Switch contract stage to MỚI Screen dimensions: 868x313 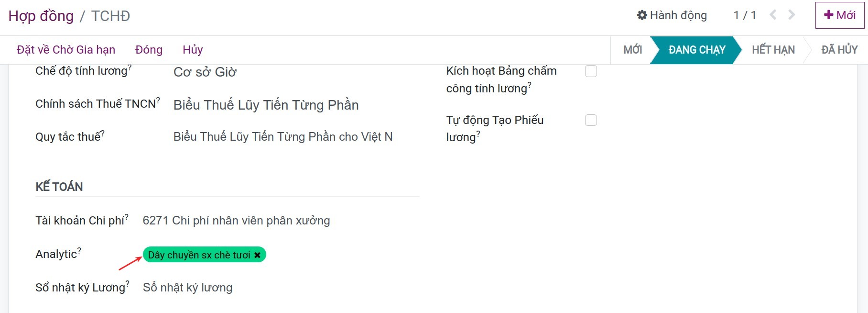(x=632, y=49)
